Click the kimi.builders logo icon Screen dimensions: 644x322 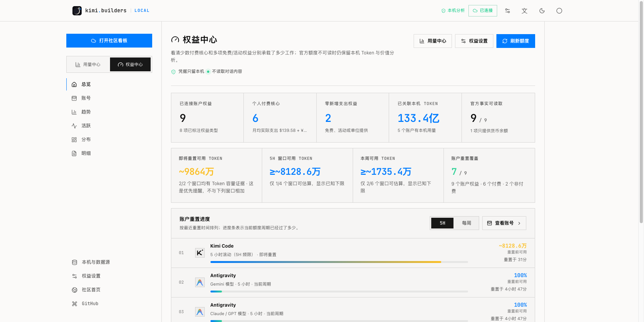click(77, 11)
